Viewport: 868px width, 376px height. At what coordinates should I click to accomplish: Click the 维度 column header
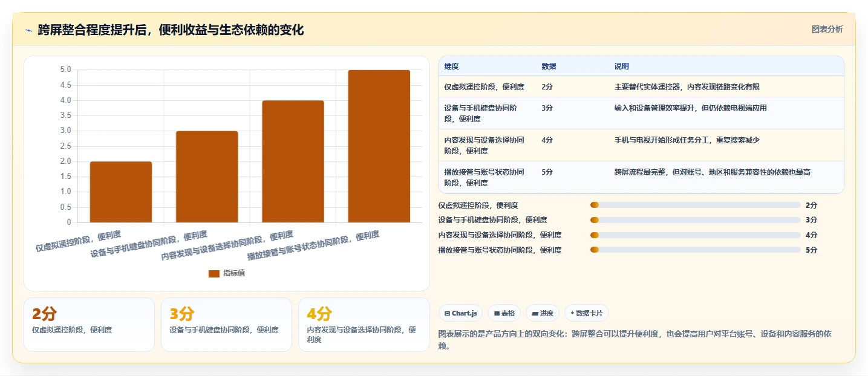(451, 66)
